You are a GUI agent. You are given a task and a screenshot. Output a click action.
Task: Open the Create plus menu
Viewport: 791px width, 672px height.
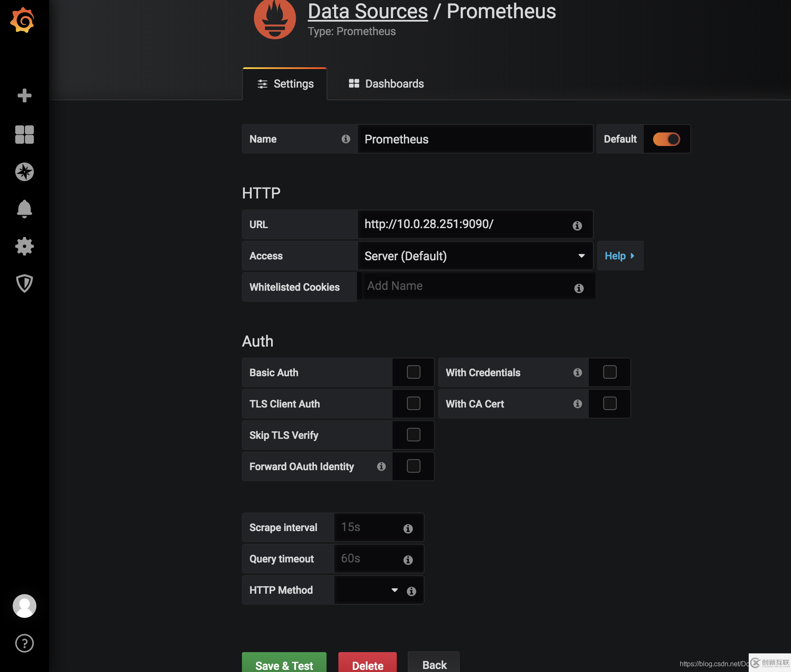(x=25, y=95)
